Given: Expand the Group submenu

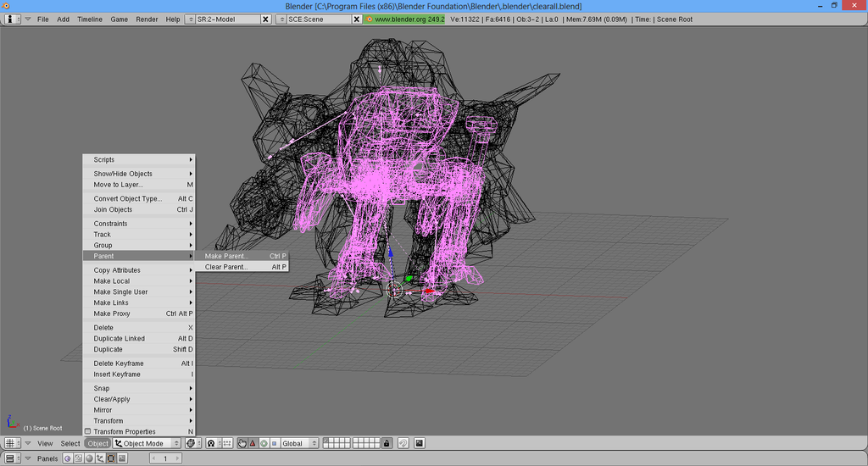Looking at the screenshot, I should [x=138, y=245].
